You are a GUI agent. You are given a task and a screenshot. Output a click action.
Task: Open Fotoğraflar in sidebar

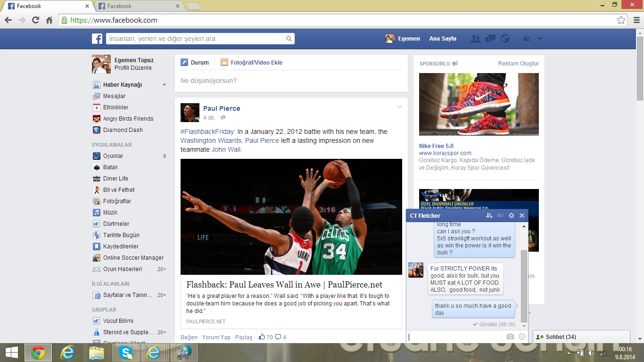point(117,201)
